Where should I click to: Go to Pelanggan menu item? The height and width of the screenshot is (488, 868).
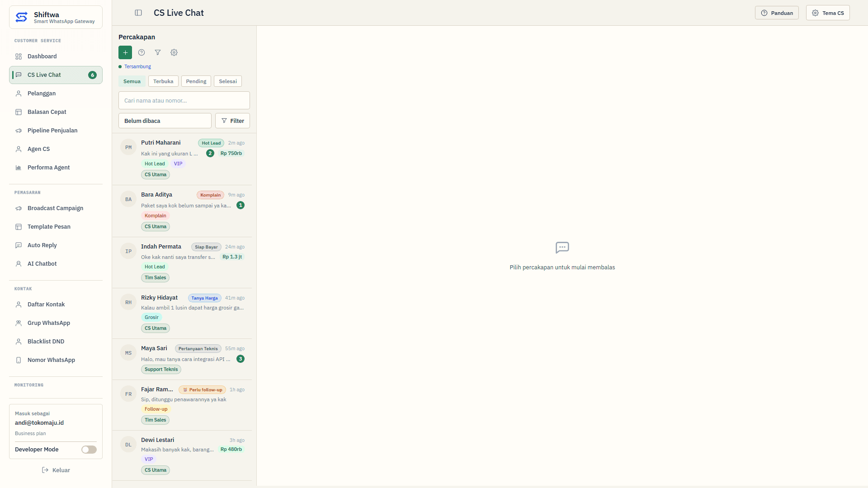56,94
